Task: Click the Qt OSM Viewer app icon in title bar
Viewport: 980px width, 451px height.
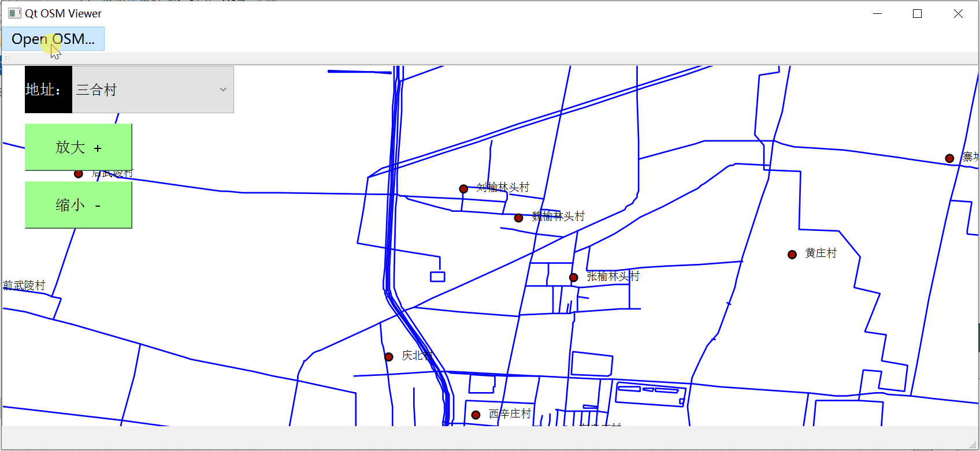Action: click(x=14, y=13)
